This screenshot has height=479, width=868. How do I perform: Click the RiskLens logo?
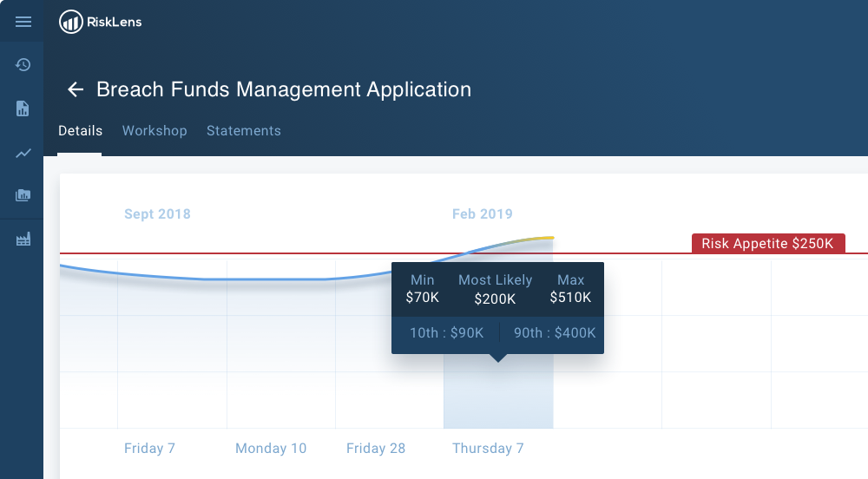(100, 23)
